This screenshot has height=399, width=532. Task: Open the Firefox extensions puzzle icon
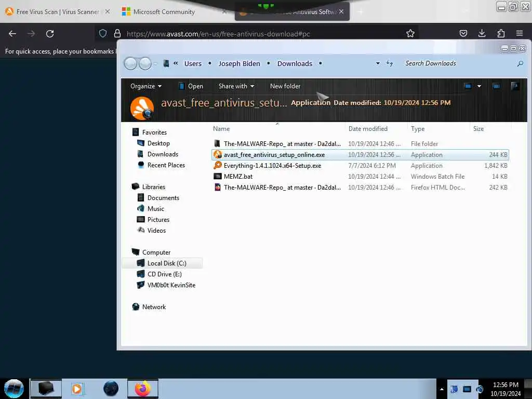(x=501, y=33)
